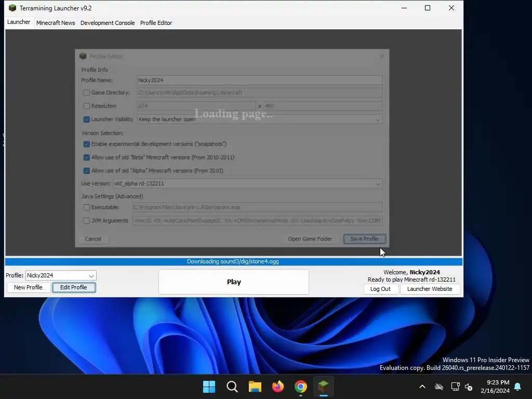The image size is (532, 399).
Task: Open the OneDrive tray icon
Action: point(439,387)
